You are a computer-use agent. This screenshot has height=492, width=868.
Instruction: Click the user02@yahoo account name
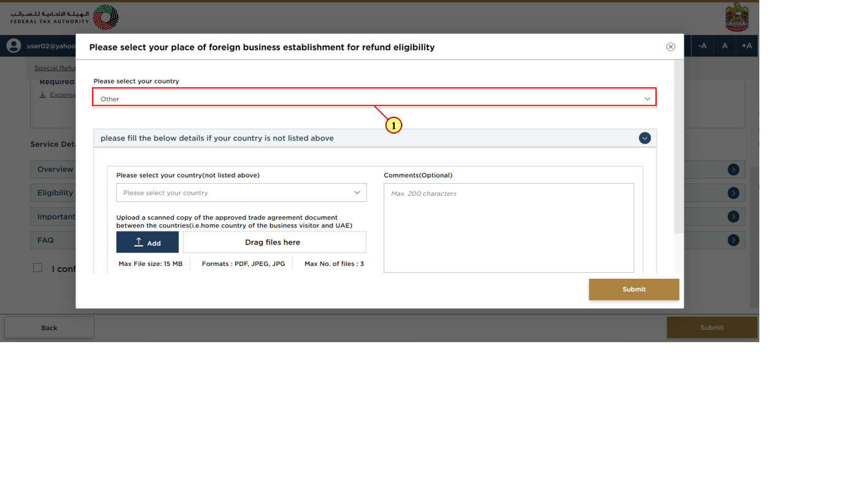click(x=51, y=46)
